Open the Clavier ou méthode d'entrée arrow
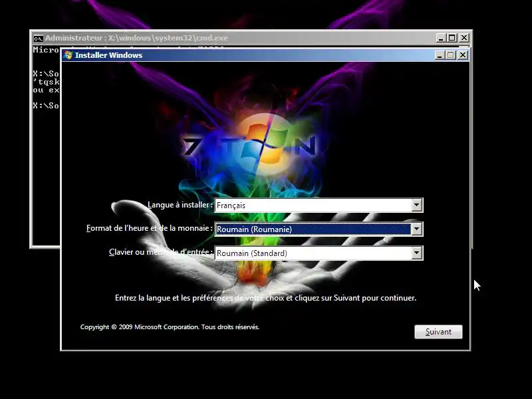The height and width of the screenshot is (399, 532). click(x=417, y=253)
